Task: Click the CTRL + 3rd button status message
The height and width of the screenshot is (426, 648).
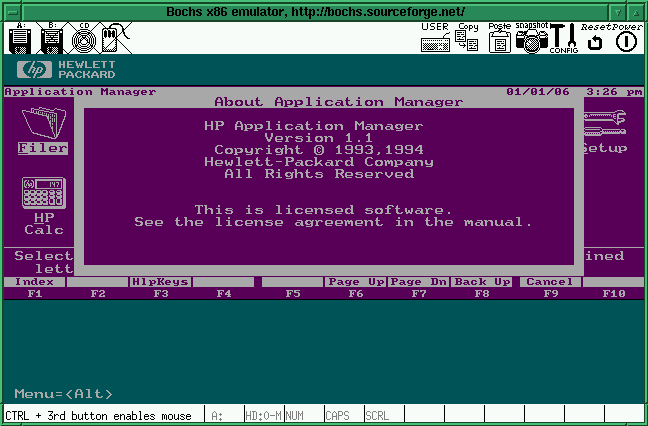Action: [x=98, y=416]
